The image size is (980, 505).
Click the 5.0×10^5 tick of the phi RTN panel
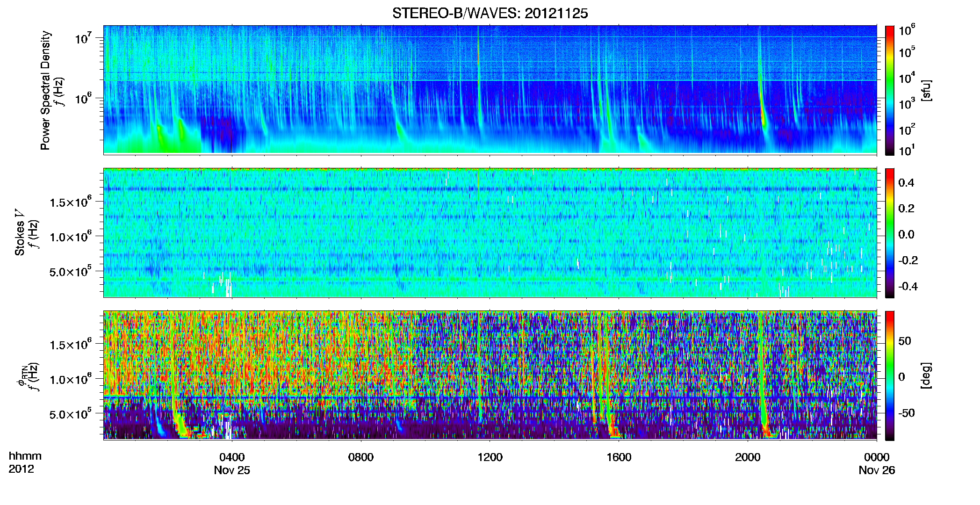tap(70, 414)
